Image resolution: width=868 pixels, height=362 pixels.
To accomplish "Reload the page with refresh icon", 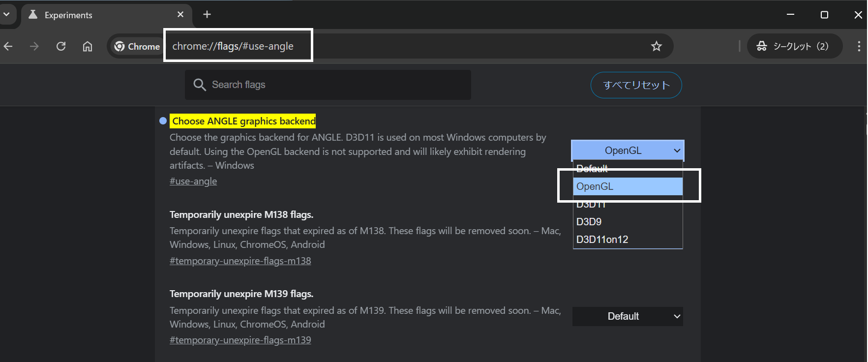I will pyautogui.click(x=61, y=46).
